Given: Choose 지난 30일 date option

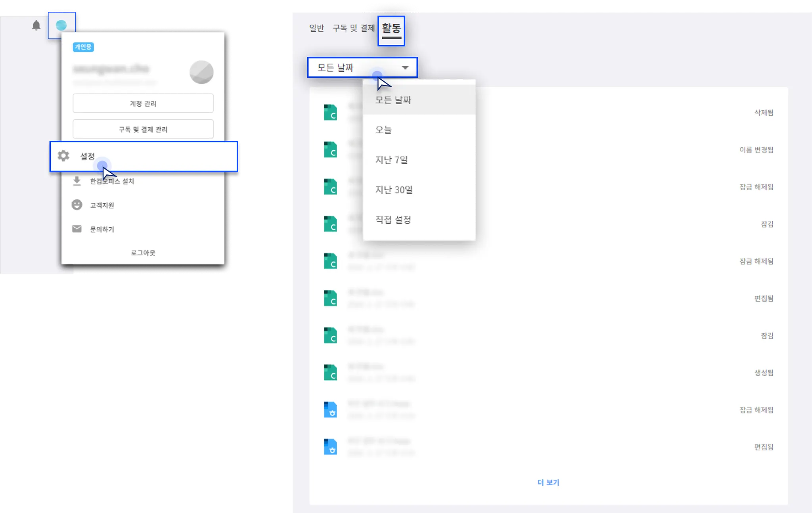Looking at the screenshot, I should 394,190.
